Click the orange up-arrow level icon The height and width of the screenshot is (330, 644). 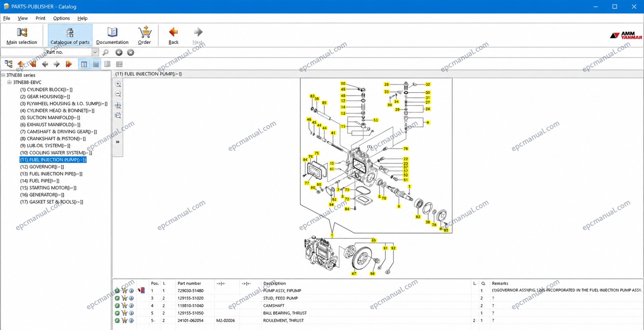(x=21, y=64)
